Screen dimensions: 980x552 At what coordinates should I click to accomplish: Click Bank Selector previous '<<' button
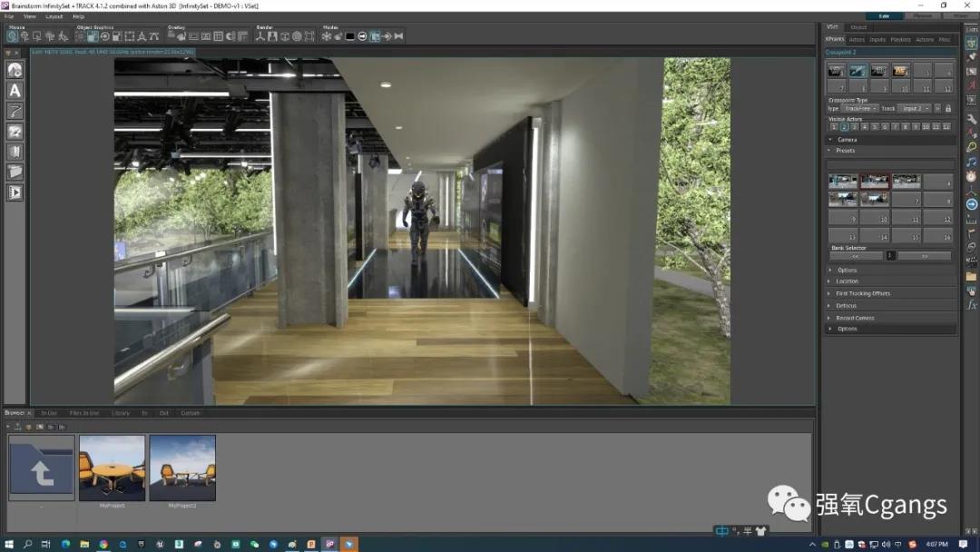click(856, 256)
